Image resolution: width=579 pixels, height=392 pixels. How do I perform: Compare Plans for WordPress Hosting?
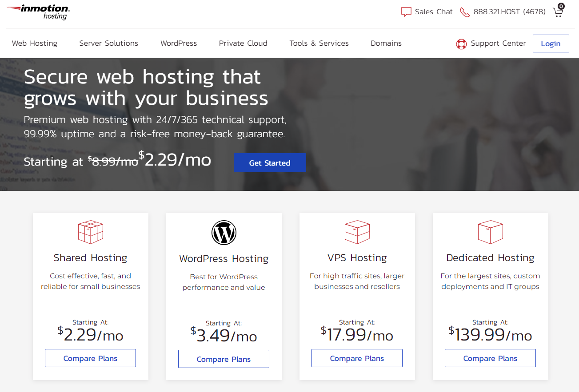(x=224, y=359)
